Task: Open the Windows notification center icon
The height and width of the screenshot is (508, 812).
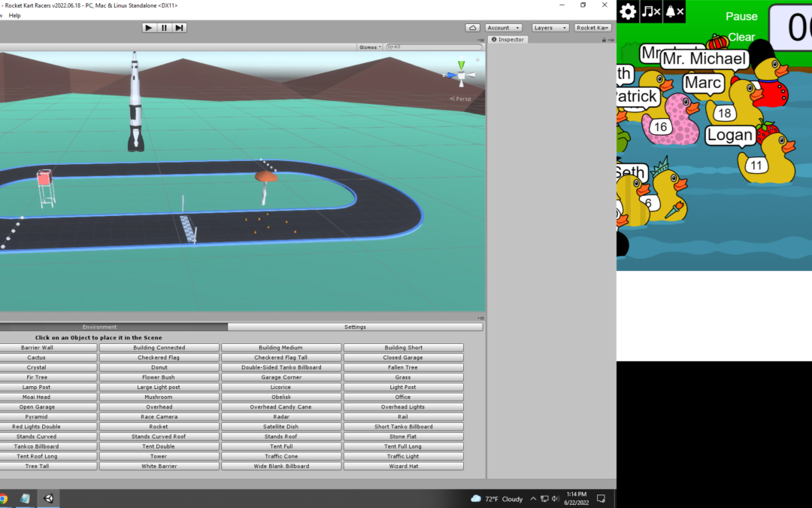Action: pyautogui.click(x=601, y=499)
